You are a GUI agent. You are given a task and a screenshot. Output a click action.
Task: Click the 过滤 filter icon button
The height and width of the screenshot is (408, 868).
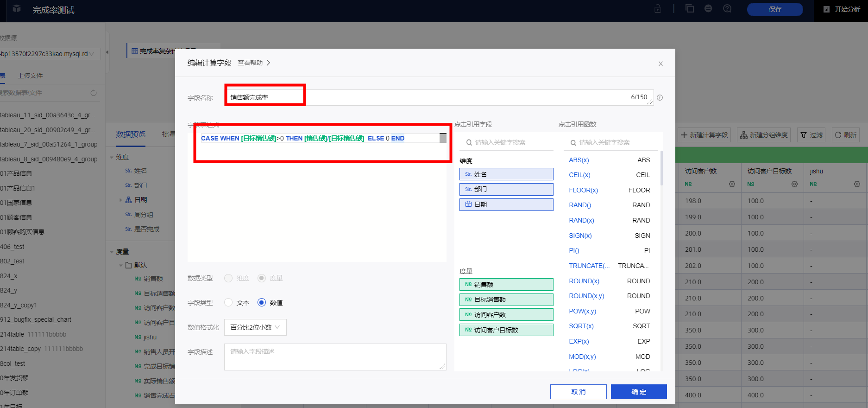[812, 135]
